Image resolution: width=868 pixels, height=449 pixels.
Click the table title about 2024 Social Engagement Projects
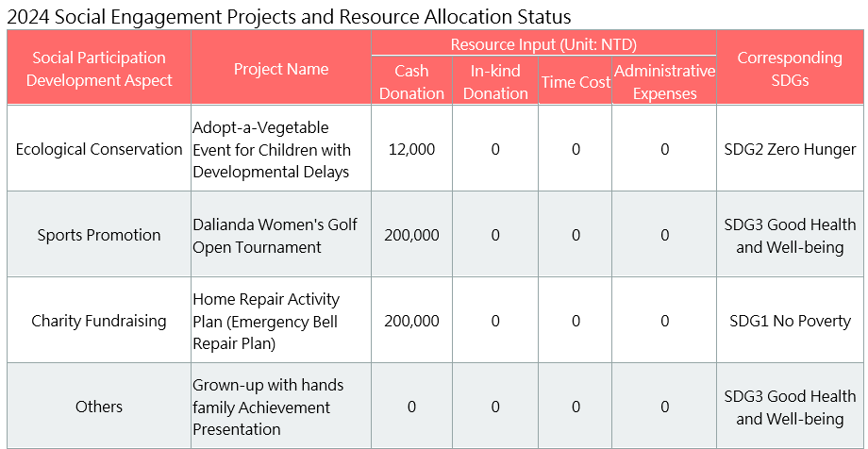[287, 16]
